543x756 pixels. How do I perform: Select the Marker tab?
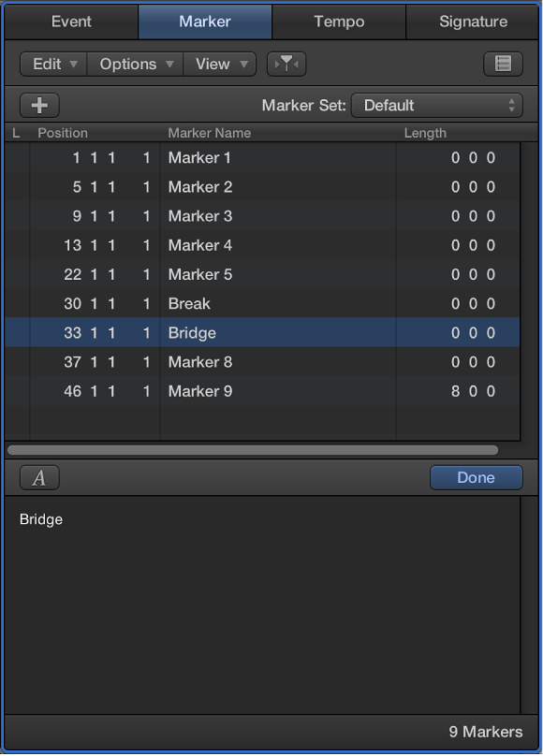click(x=203, y=21)
